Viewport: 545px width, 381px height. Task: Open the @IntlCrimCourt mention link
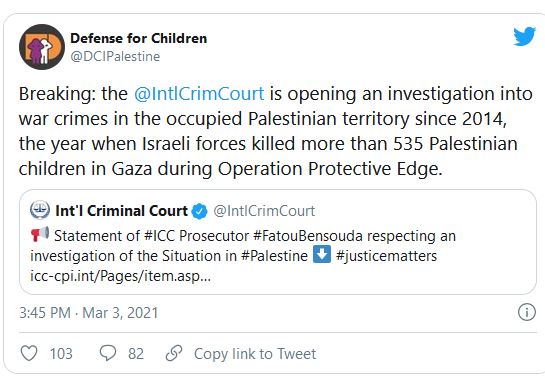coord(199,94)
